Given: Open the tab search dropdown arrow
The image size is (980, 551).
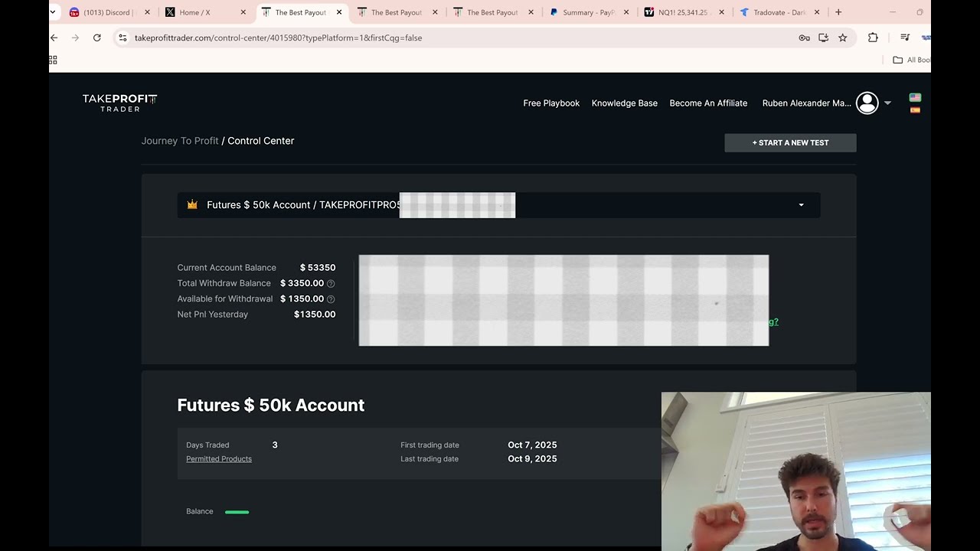Looking at the screenshot, I should 53,12.
